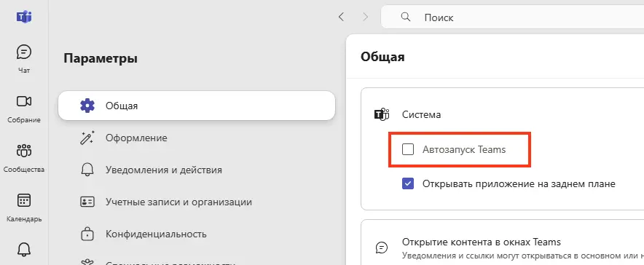The width and height of the screenshot is (644, 265).
Task: Open the Chat section in sidebar
Action: (24, 58)
